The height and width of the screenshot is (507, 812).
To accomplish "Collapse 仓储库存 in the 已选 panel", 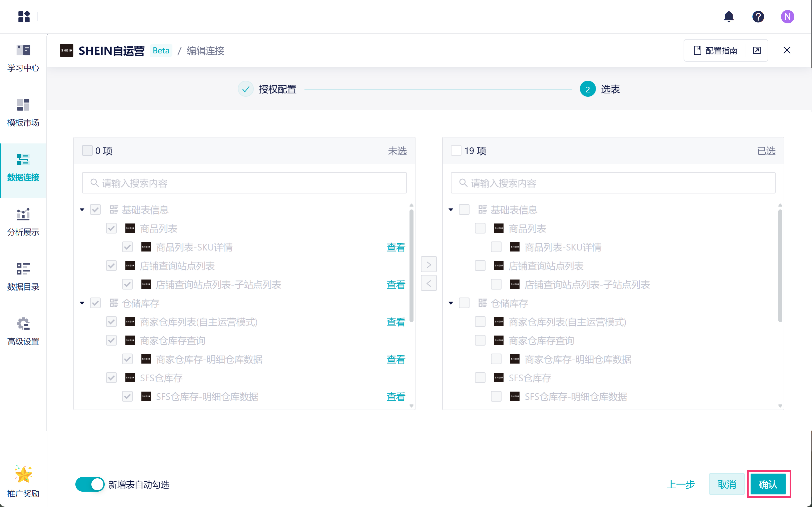I will coord(451,303).
